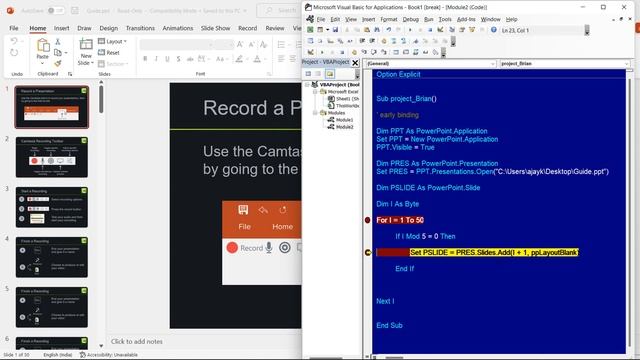Open Run menu in VBA editor
Image resolution: width=640 pixels, height=360 pixels.
tap(429, 19)
